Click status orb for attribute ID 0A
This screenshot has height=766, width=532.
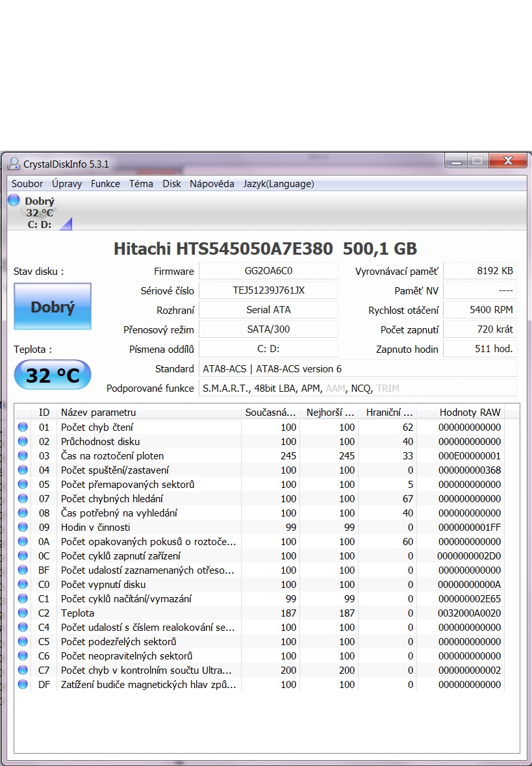point(23,541)
